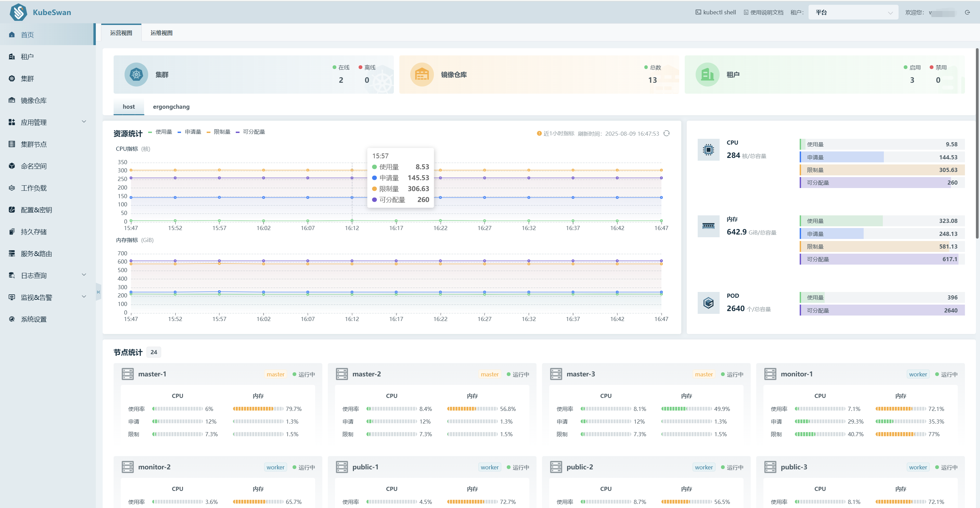Click the 日志查询 sidebar icon
This screenshot has width=980, height=508.
click(12, 276)
